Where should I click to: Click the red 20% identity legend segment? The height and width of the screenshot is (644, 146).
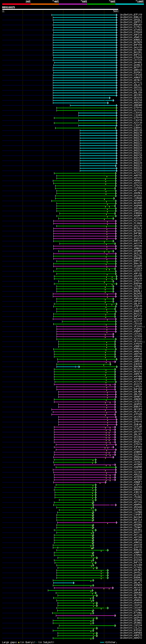(x=16, y=4)
